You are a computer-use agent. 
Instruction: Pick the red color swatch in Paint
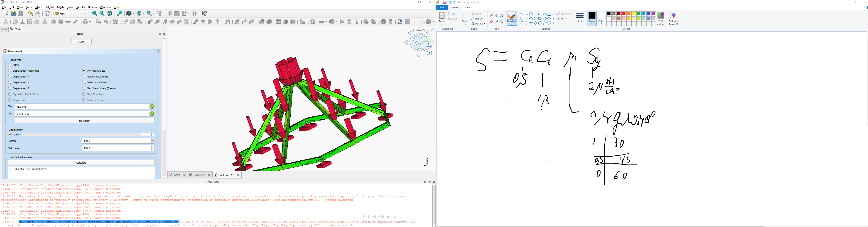(624, 14)
